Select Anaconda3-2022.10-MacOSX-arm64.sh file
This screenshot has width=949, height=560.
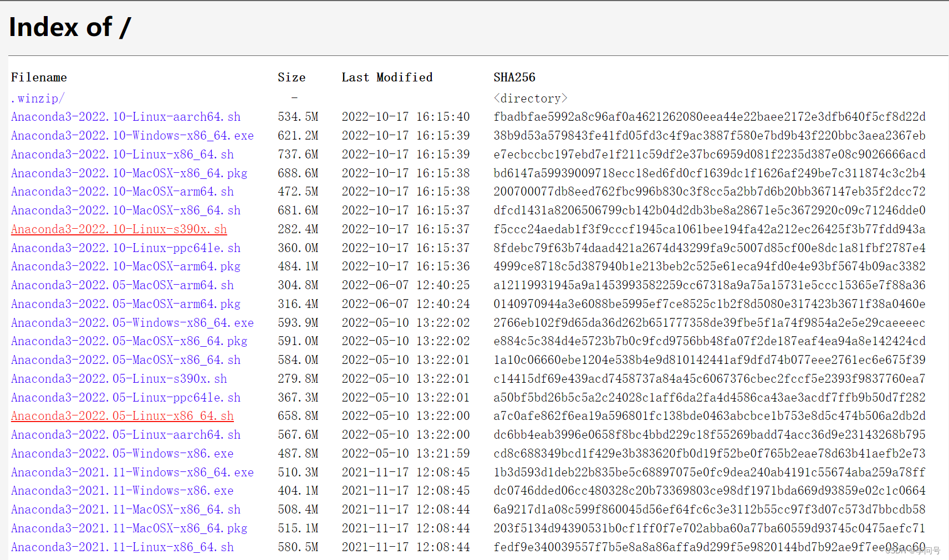point(123,192)
